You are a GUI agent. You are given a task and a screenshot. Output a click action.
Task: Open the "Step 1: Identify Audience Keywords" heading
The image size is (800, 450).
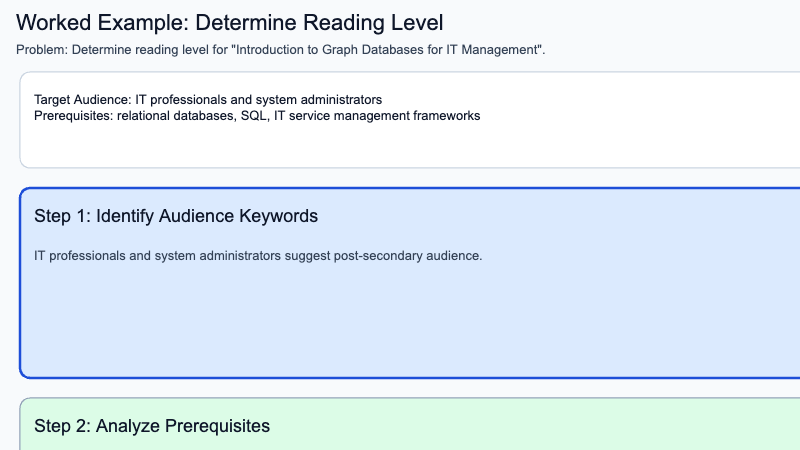point(176,216)
